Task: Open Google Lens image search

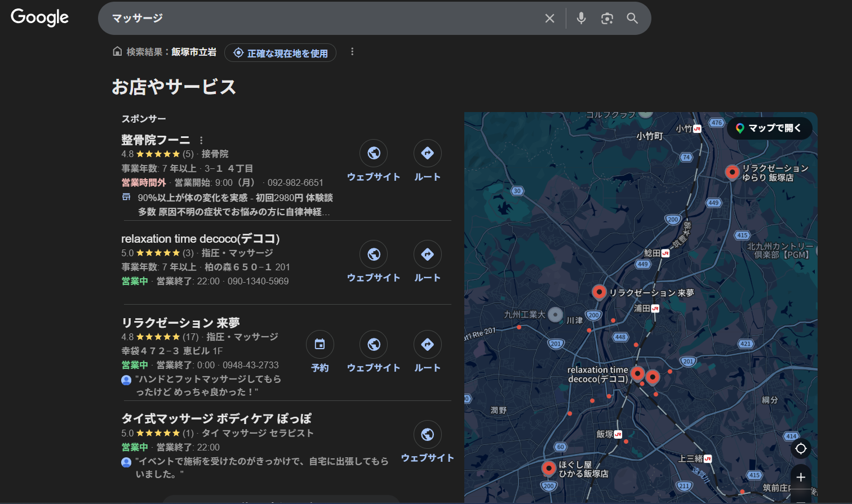Action: [x=607, y=19]
